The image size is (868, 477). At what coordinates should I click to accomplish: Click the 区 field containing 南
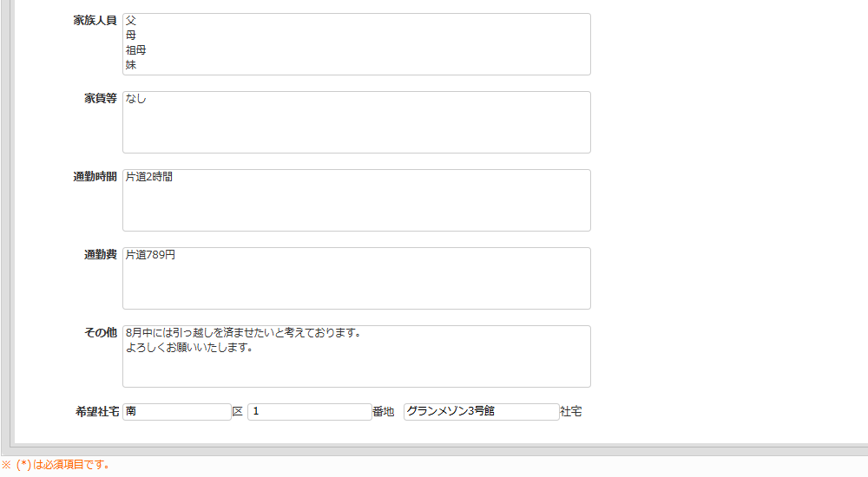[x=176, y=412]
